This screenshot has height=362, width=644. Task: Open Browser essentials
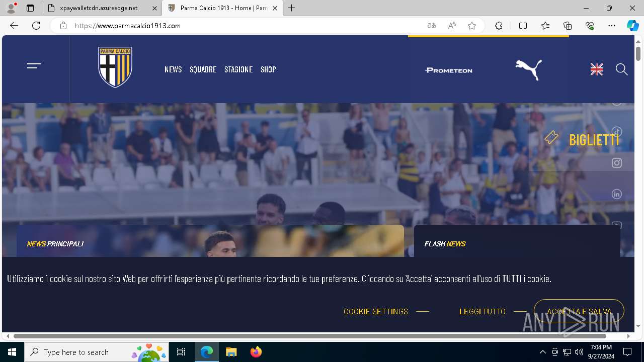pos(590,26)
